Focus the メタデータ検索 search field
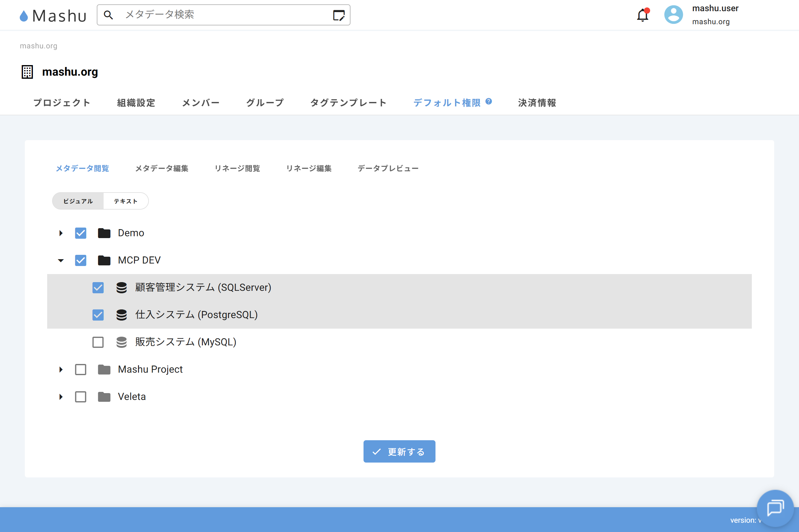The height and width of the screenshot is (532, 799). click(221, 15)
